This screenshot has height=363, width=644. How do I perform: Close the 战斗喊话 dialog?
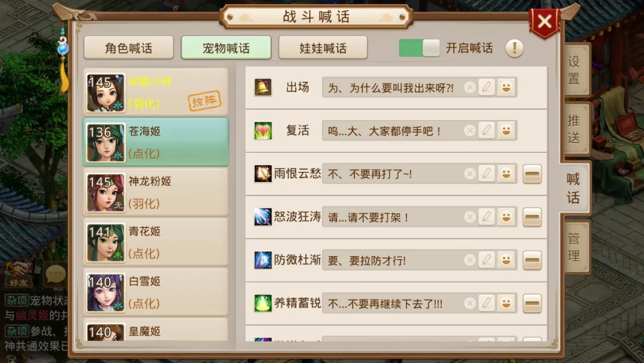point(544,21)
